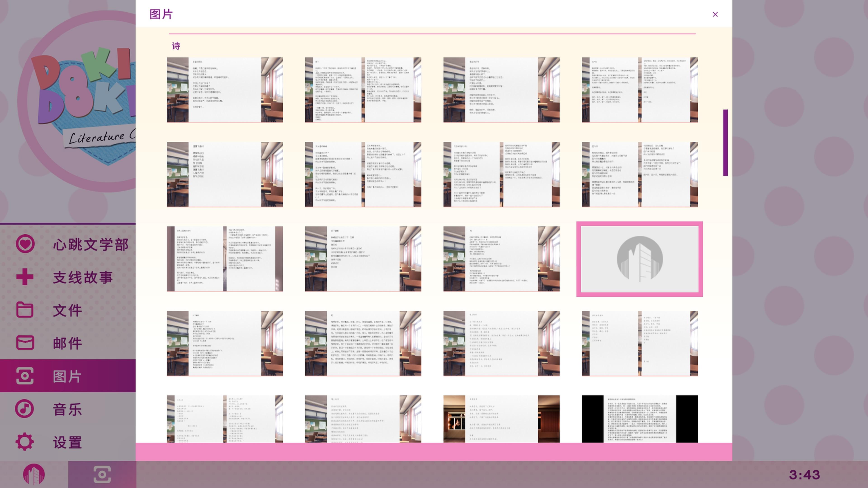The image size is (868, 488).
Task: Open the first thumbnail in bottom partial row
Action: click(x=225, y=419)
